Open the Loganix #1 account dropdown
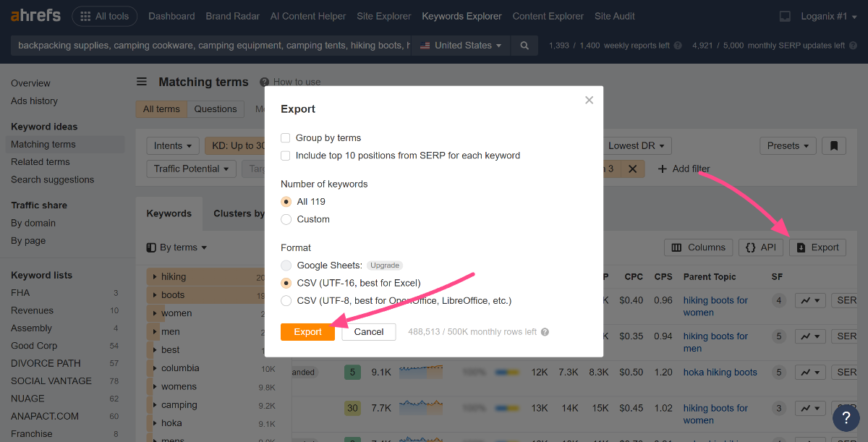 click(x=829, y=16)
